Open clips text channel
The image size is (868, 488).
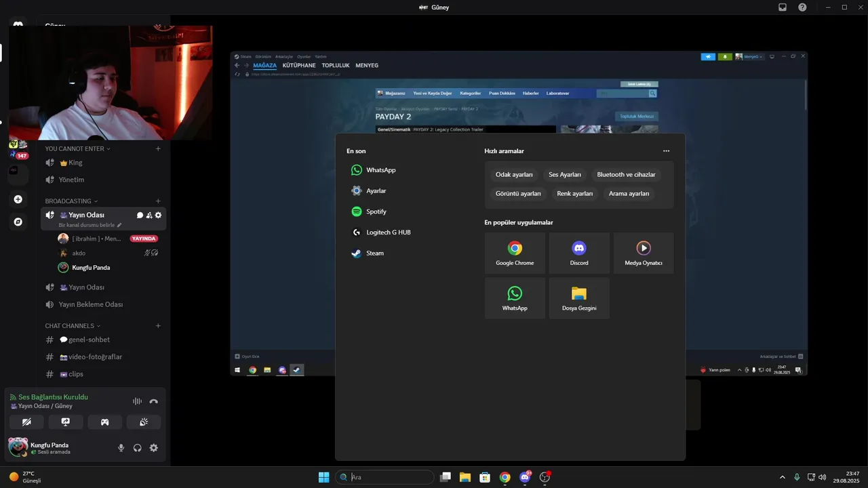tap(102, 374)
